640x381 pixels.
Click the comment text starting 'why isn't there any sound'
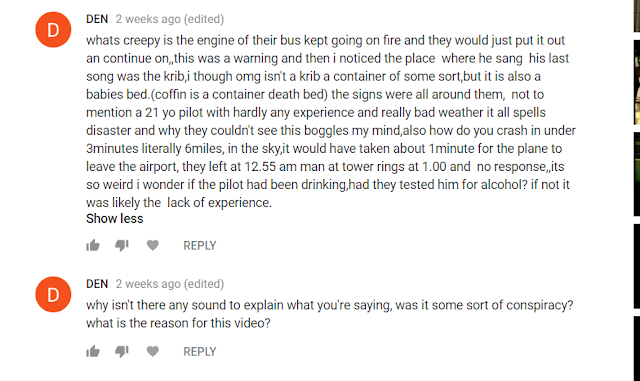(330, 314)
